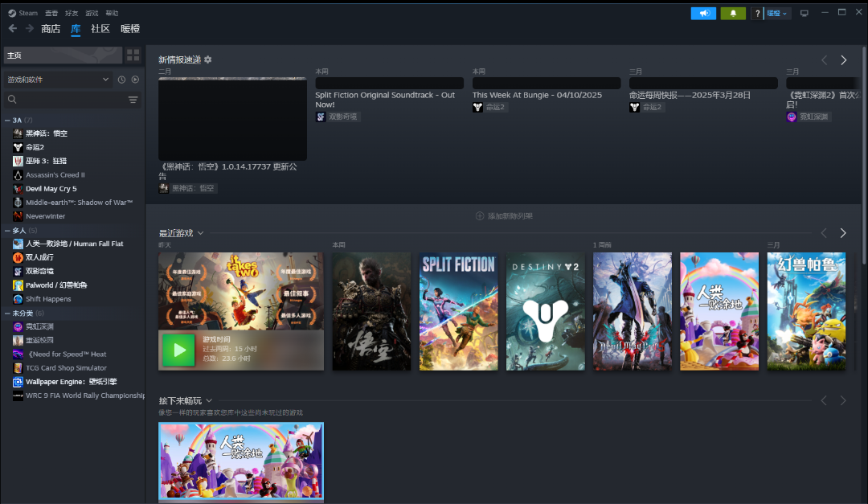Click the right arrow of the 接下来畅玩 shelf
Viewport: 868px width, 504px height.
click(843, 400)
